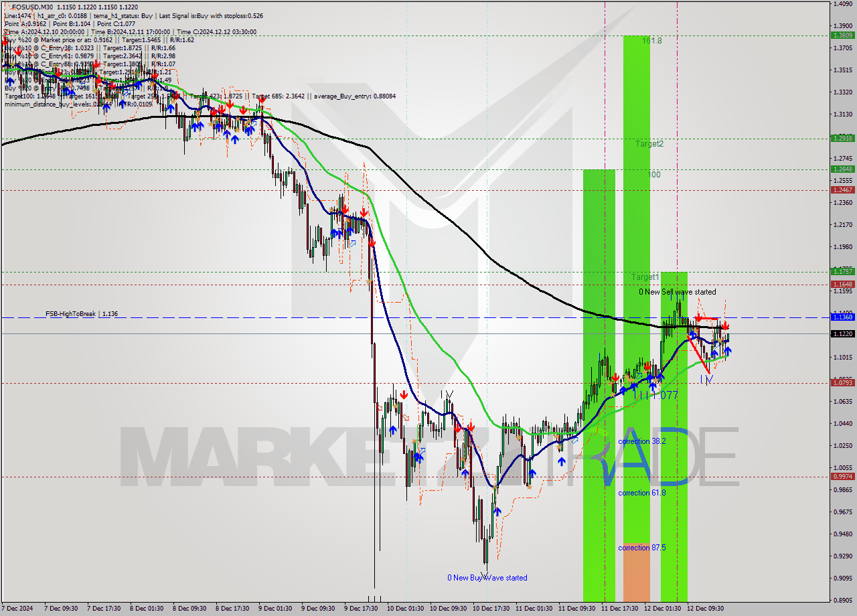Click the 1.2918 green price tag
Screen dimensions: 857x616
(842, 139)
